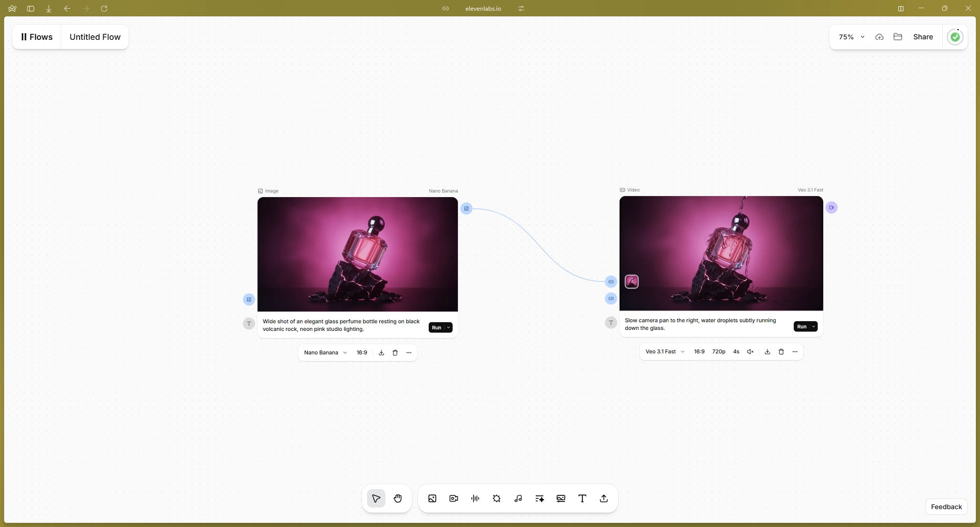The height and width of the screenshot is (527, 980).
Task: Click the reference image thumbnail on video
Action: click(632, 282)
